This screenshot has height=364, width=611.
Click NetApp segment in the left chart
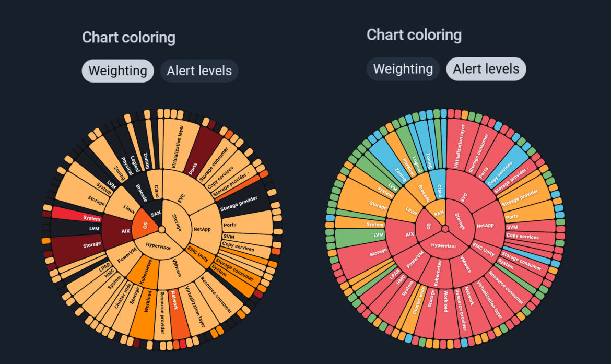click(x=202, y=229)
